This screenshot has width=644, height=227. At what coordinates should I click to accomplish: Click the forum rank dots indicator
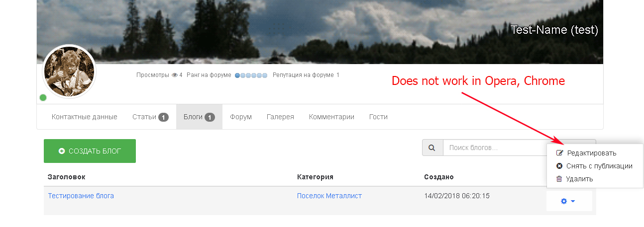click(251, 76)
